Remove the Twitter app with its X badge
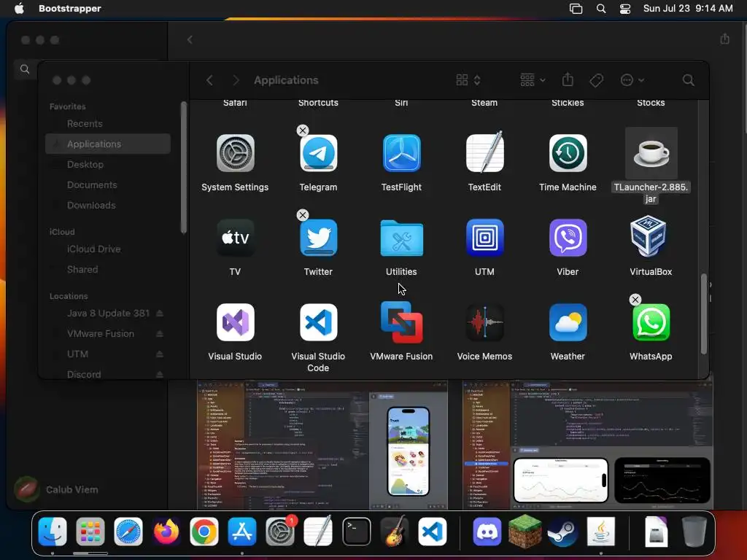This screenshot has height=560, width=747. click(x=303, y=215)
